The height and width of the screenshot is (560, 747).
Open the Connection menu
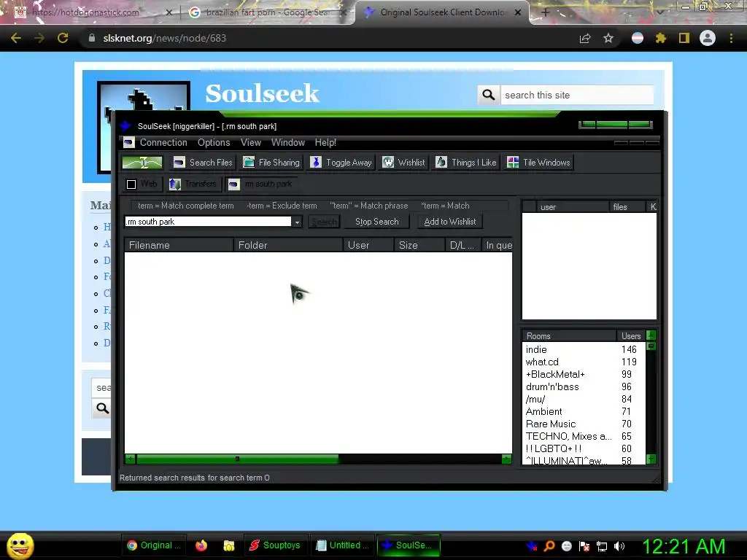click(163, 142)
